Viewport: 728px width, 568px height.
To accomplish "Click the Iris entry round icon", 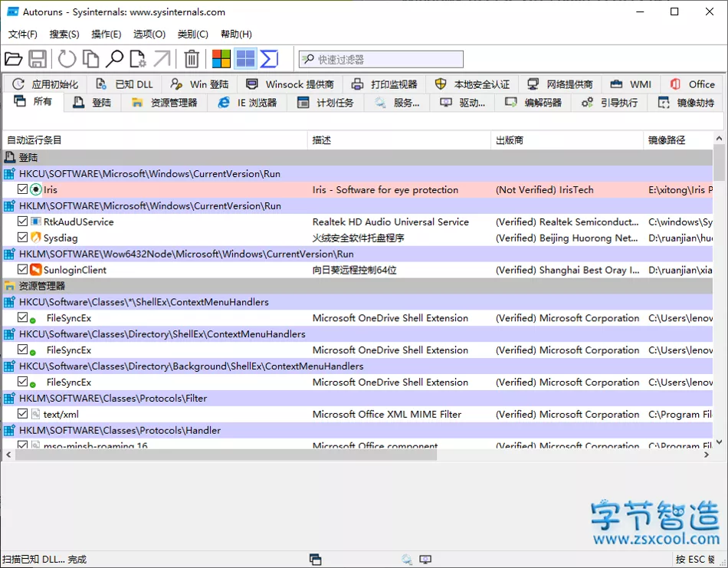I will (x=36, y=189).
